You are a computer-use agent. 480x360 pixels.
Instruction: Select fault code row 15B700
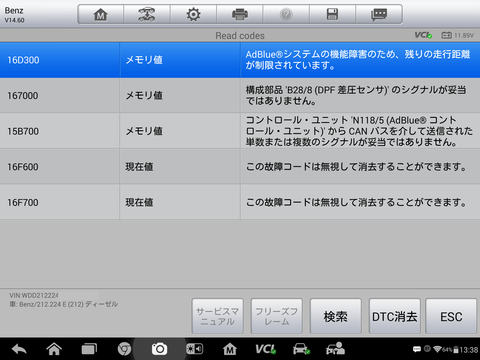[x=240, y=131]
